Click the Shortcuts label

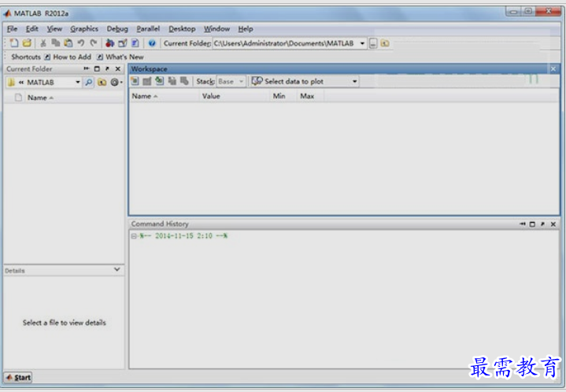pyautogui.click(x=26, y=57)
